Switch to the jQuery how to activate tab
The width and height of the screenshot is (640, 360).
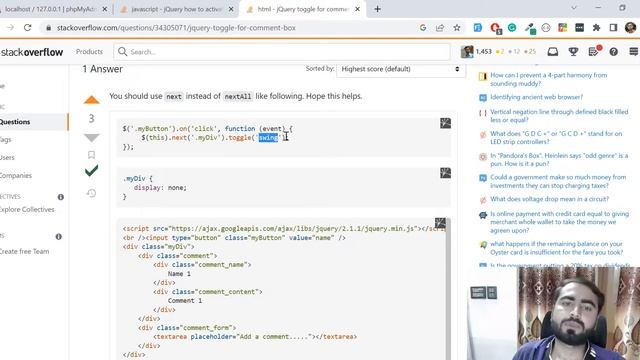point(177,9)
